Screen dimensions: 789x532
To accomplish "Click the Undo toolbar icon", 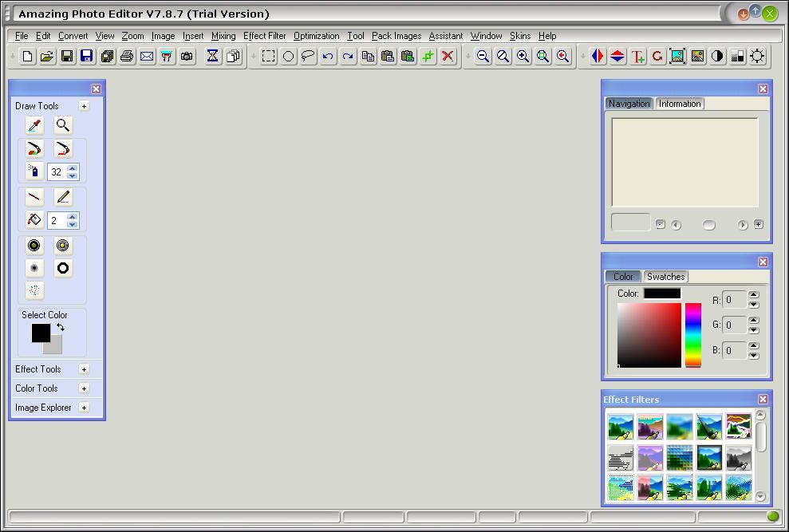I will tap(329, 57).
